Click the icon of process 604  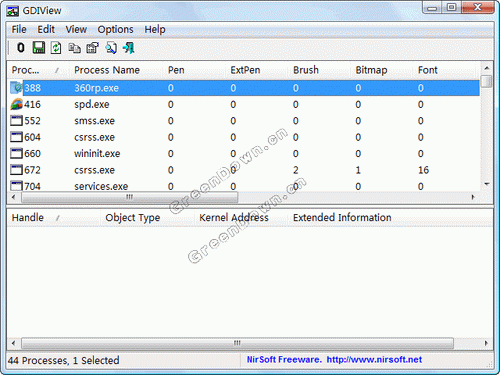16,137
